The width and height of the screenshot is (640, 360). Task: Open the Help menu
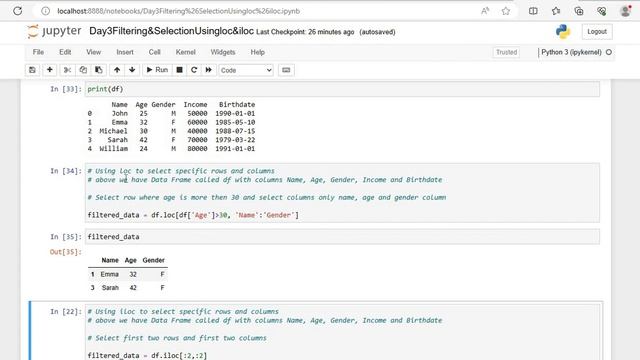258,52
